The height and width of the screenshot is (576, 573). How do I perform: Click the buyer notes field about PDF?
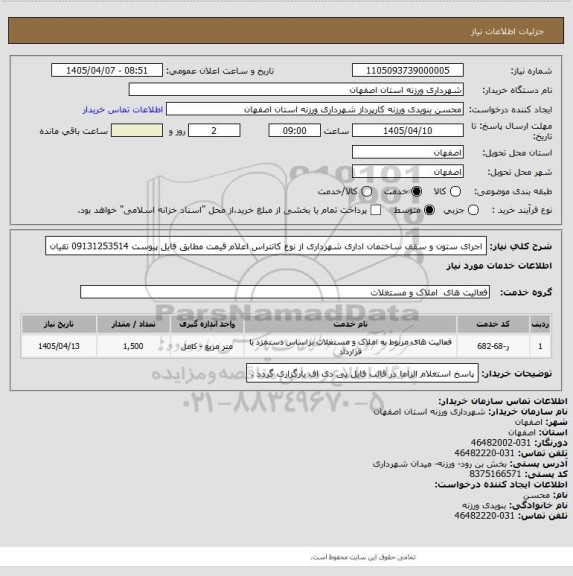[362, 373]
